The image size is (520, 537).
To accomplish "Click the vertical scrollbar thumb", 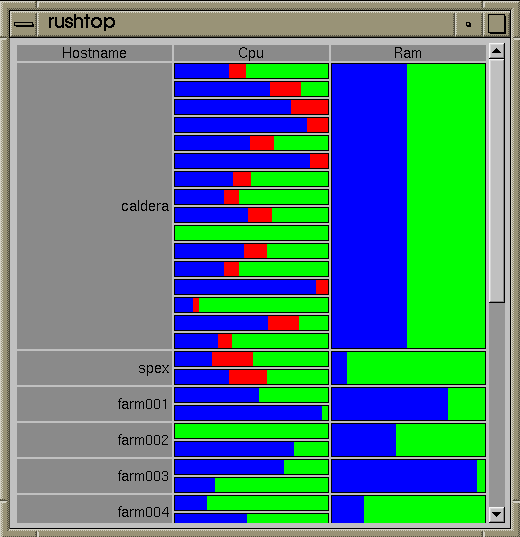I will pyautogui.click(x=496, y=181).
